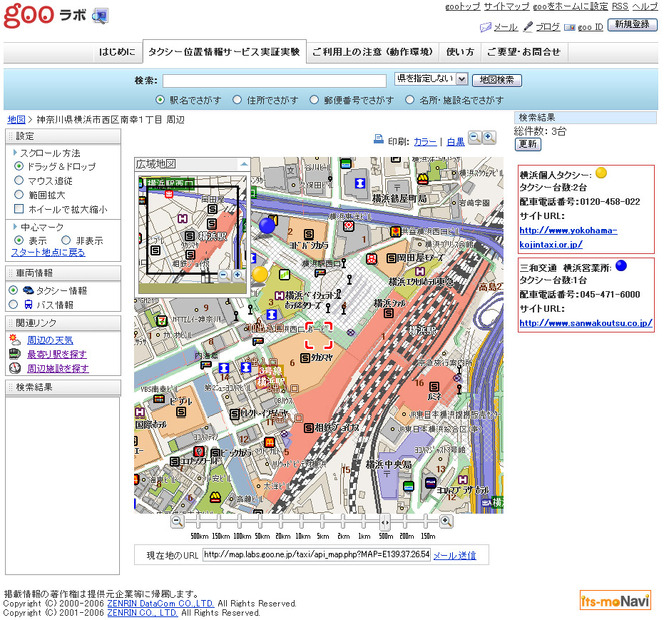Open the prefecture dropdown 県を指定しない
This screenshot has width=664, height=620.
coord(431,79)
